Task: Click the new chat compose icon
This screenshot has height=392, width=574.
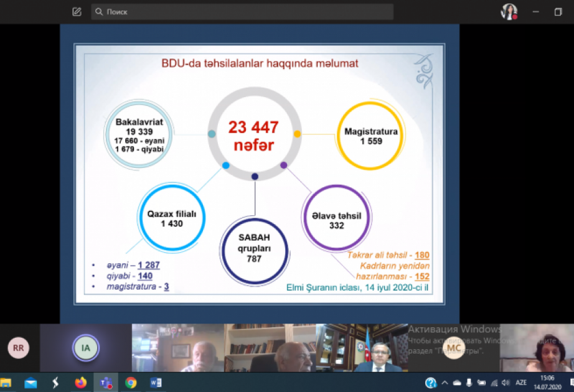Action: (x=77, y=12)
